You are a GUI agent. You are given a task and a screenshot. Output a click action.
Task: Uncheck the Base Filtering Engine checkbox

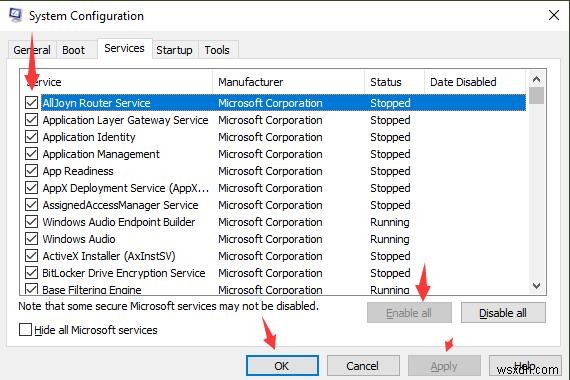32,289
